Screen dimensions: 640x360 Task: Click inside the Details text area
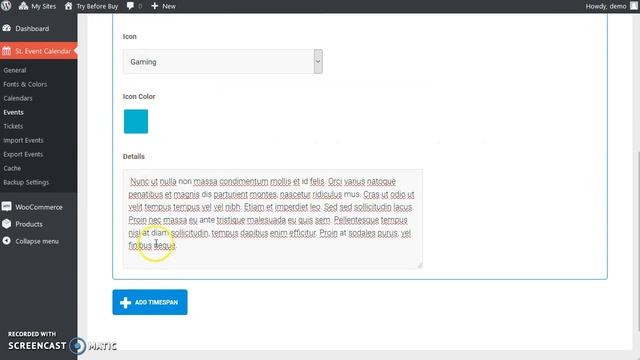(x=273, y=219)
